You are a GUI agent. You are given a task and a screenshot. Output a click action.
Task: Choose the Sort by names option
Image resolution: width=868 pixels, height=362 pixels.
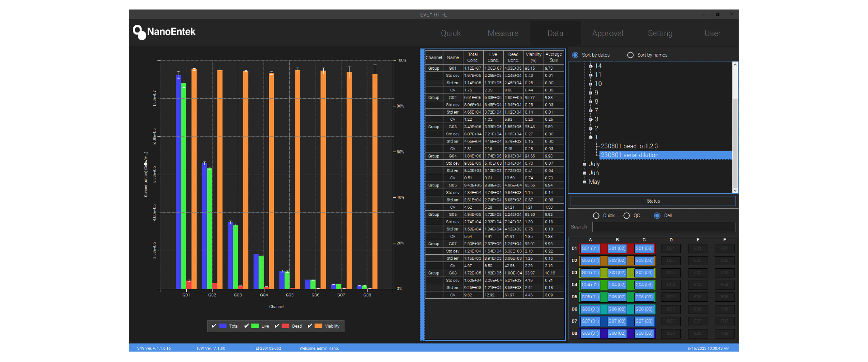(630, 55)
